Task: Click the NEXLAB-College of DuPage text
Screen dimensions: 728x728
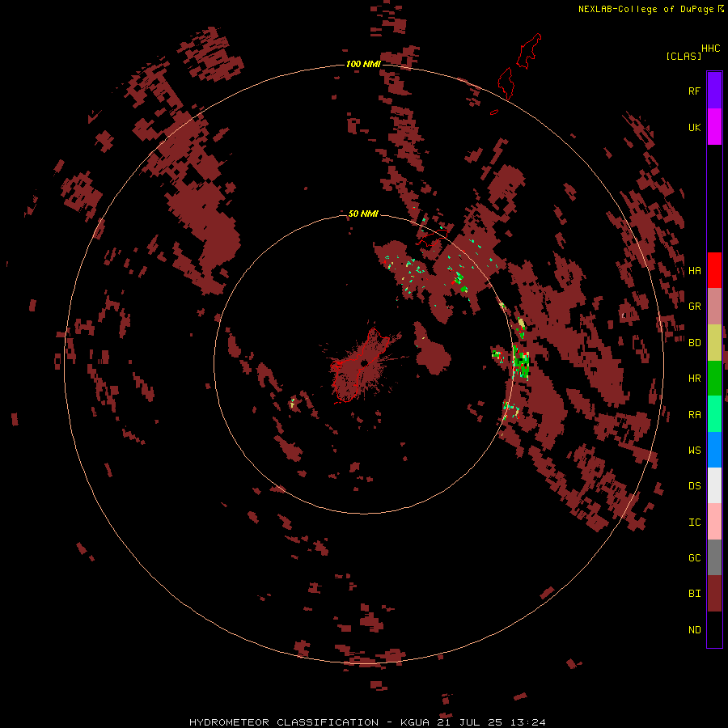Action: [645, 9]
